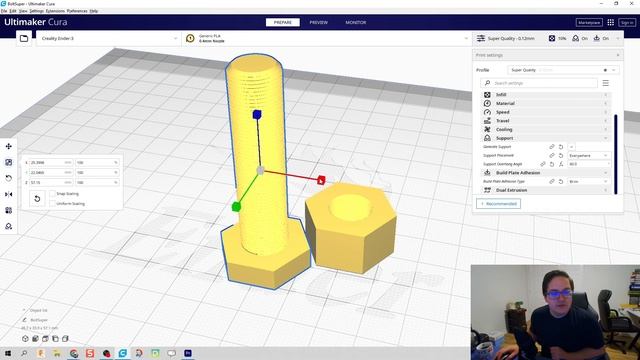This screenshot has height=360, width=640.
Task: Click the reset scale button in scale panel
Action: click(x=37, y=199)
